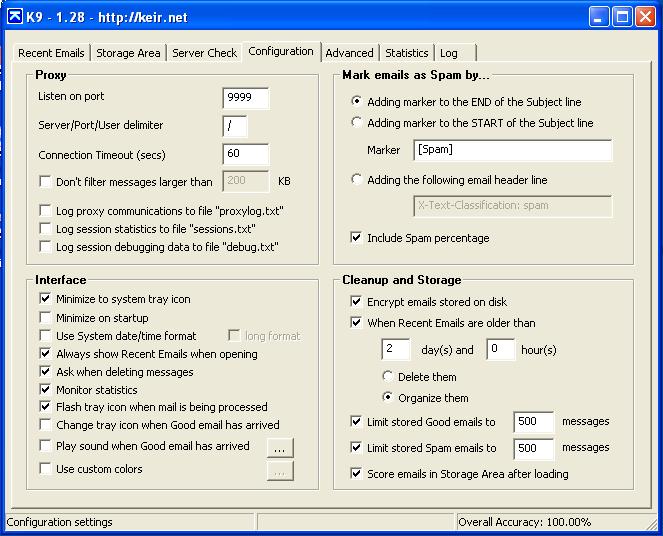Open the Storage Area tab

[128, 53]
